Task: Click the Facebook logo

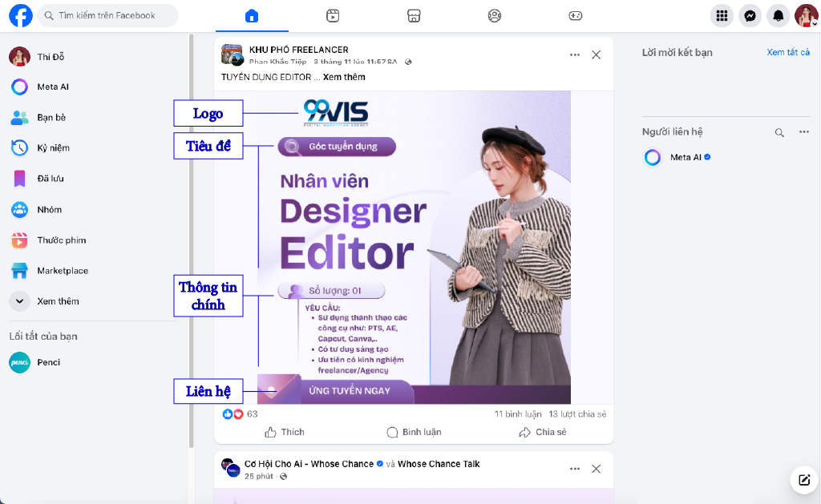Action: [20, 16]
